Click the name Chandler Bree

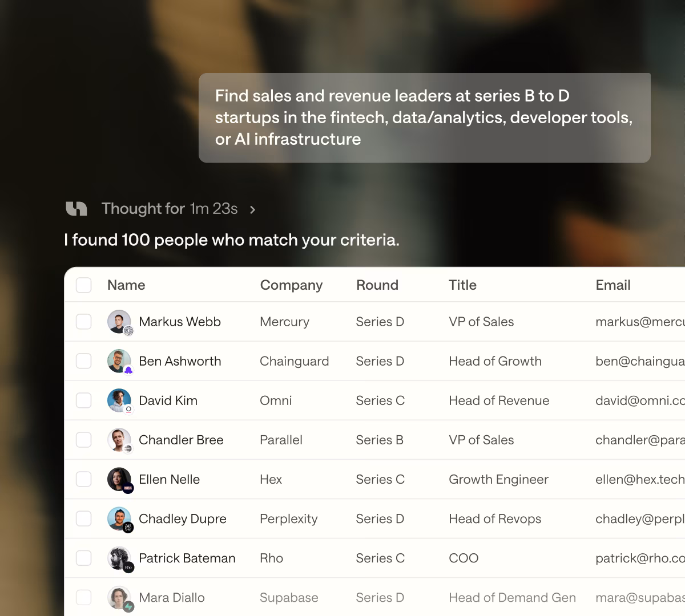tap(181, 440)
